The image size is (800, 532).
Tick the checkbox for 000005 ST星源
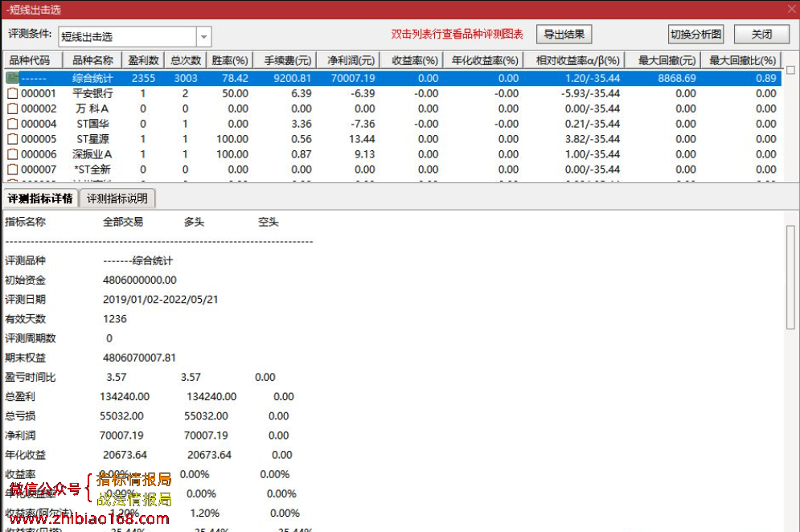click(12, 139)
